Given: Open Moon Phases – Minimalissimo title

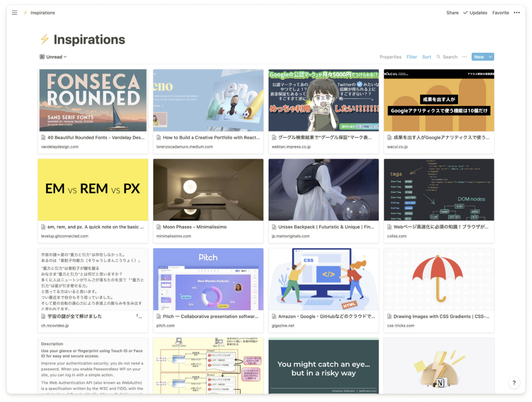Looking at the screenshot, I should click(195, 227).
